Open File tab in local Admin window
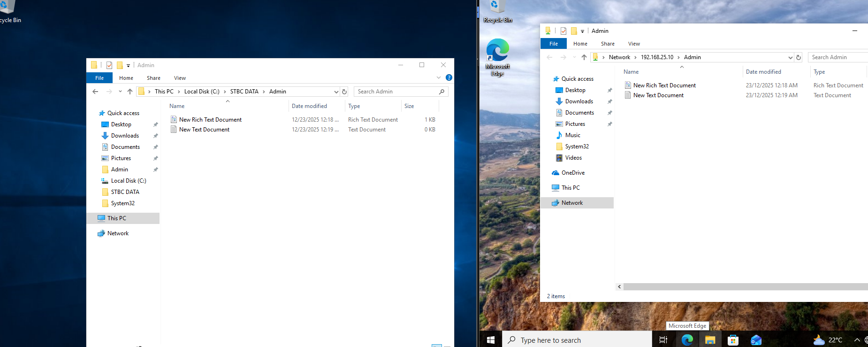The width and height of the screenshot is (868, 347). point(99,78)
